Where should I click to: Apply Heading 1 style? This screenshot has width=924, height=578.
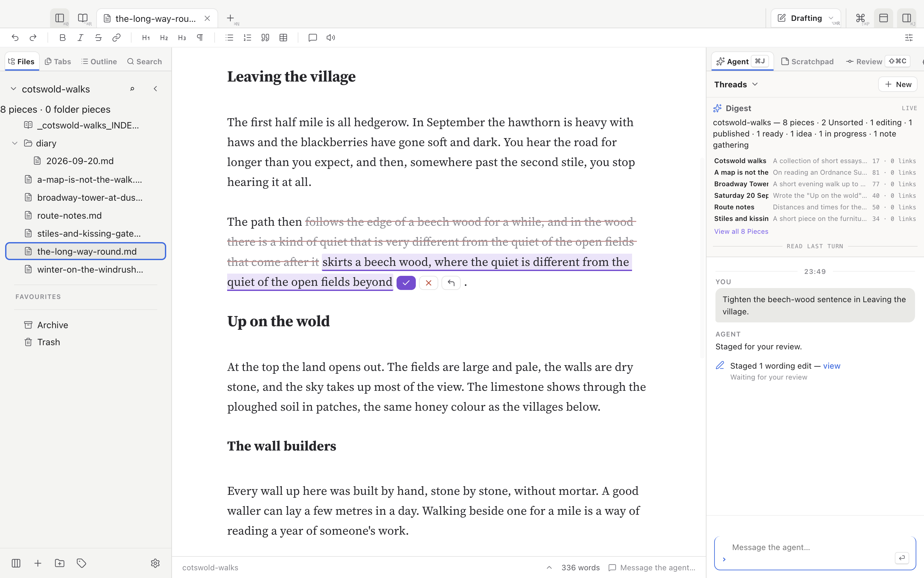(146, 38)
